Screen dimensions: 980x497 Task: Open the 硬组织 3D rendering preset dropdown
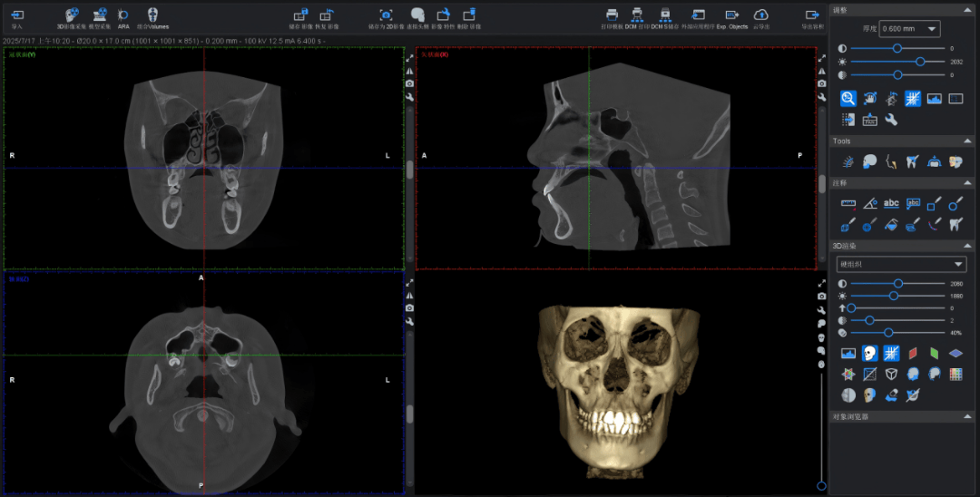(901, 264)
